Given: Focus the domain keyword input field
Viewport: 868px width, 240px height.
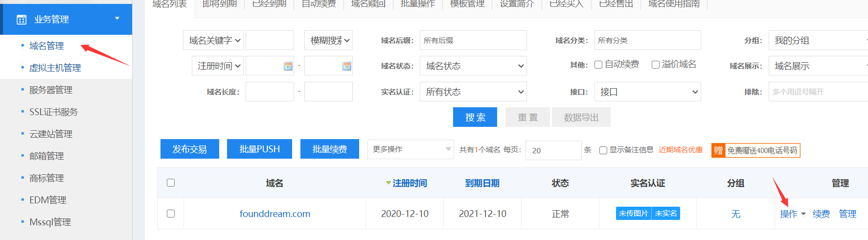Looking at the screenshot, I should point(270,40).
